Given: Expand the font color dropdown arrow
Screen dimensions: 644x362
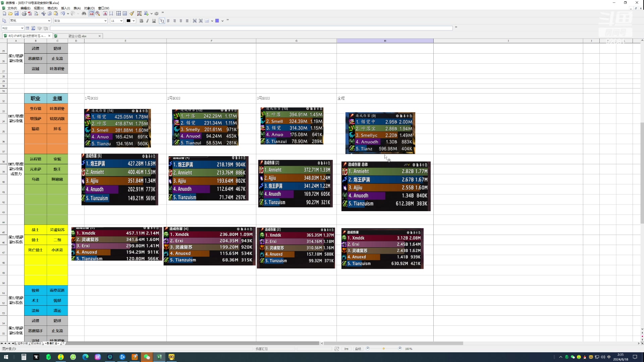Looking at the screenshot, I should [133, 21].
